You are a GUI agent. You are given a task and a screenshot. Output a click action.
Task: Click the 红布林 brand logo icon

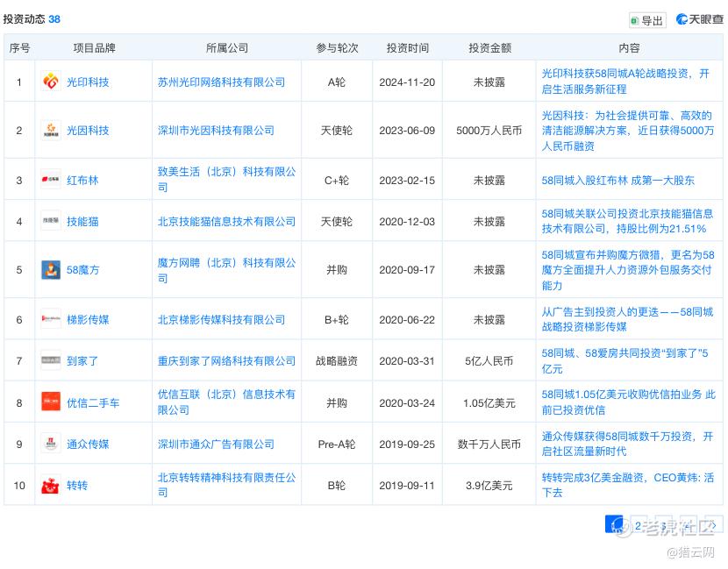click(51, 180)
